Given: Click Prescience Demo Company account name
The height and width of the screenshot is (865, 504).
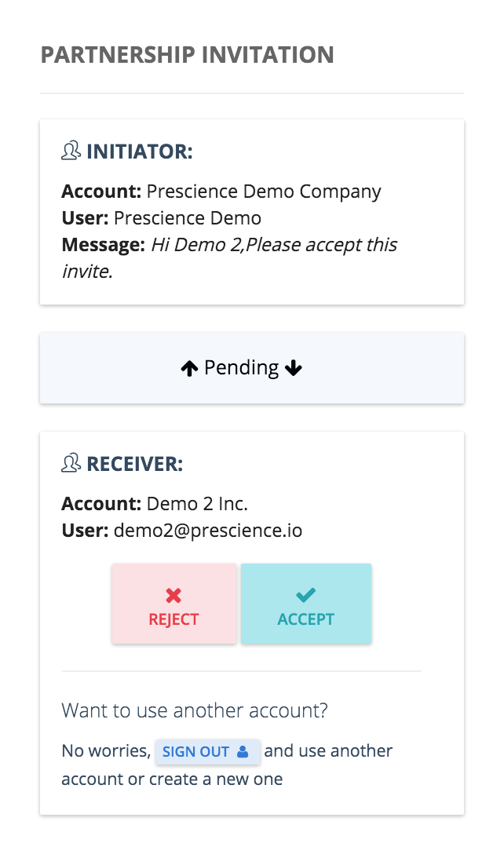Looking at the screenshot, I should 264,192.
